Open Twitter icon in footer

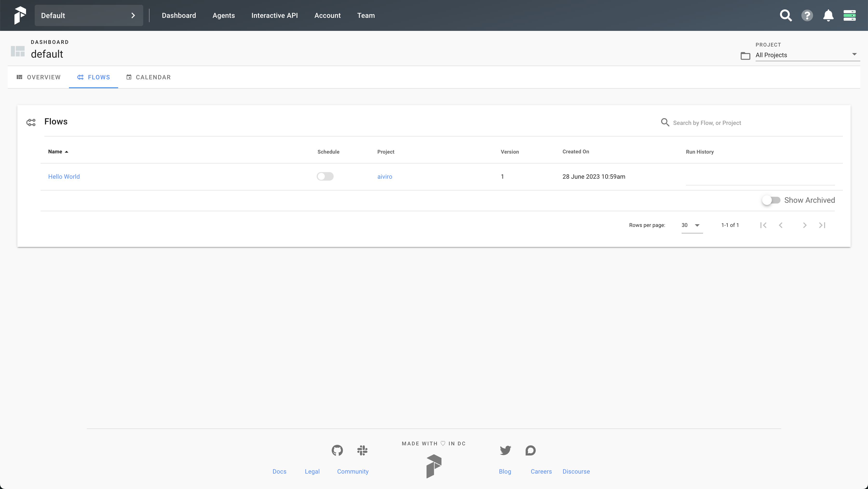[505, 450]
